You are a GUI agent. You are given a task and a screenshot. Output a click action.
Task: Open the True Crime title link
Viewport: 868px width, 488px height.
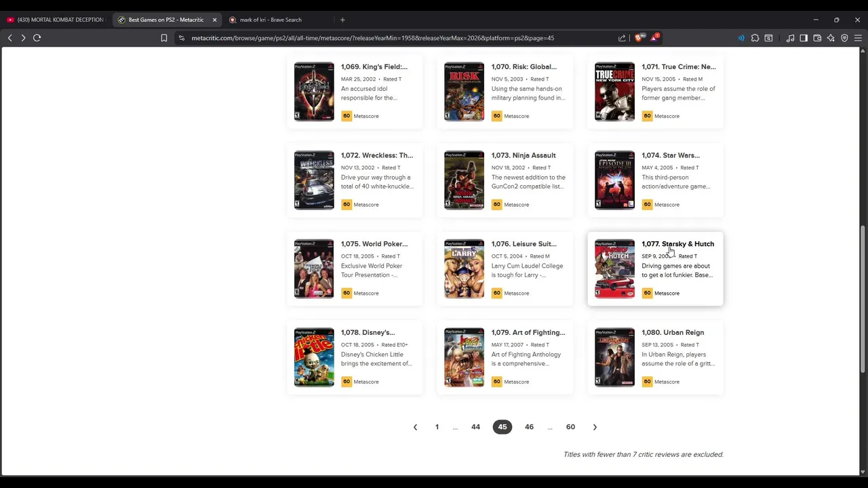[679, 67]
